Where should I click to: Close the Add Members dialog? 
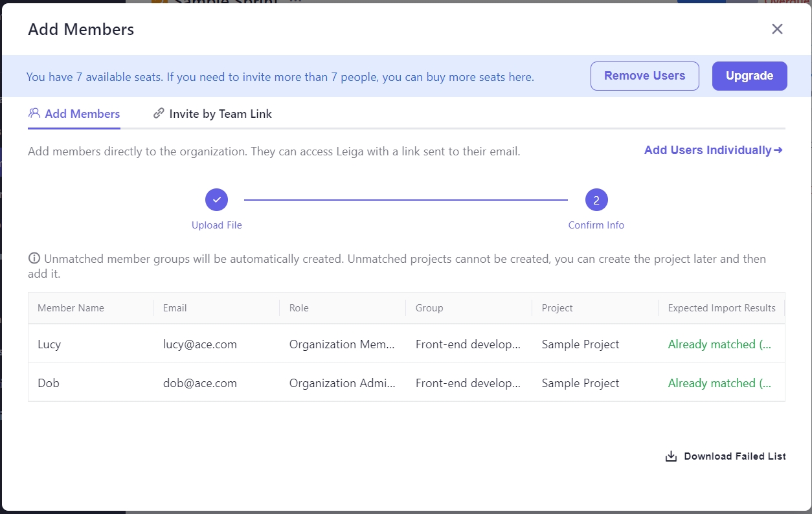[777, 29]
